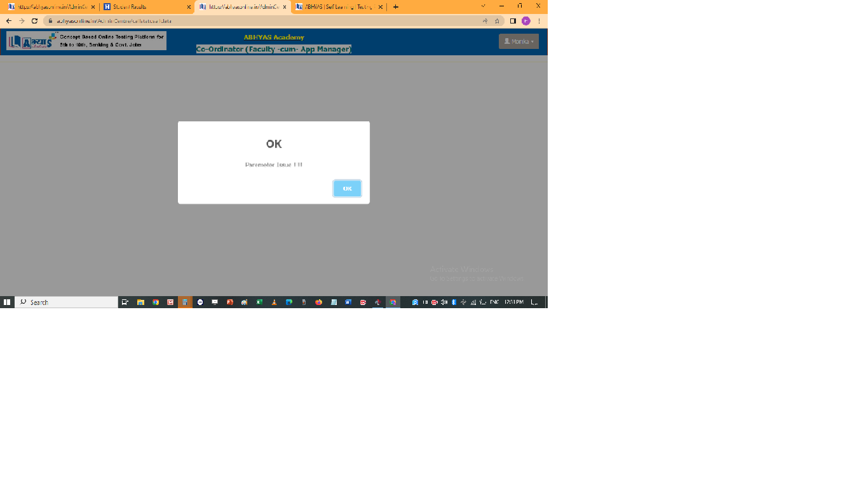The height and width of the screenshot is (488, 868).
Task: Bookmark this page with the star icon
Action: [x=497, y=21]
